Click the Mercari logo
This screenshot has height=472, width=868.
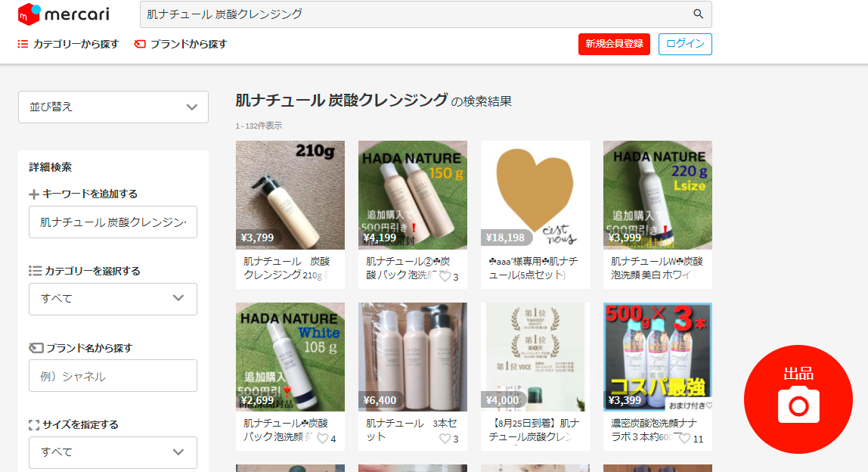tap(64, 14)
